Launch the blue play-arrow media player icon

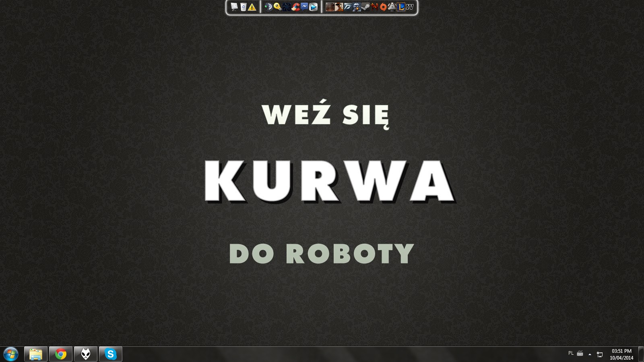point(313,7)
